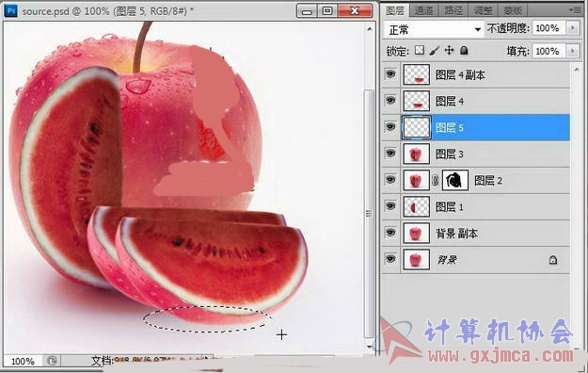This screenshot has height=373, width=588.
Task: Open the 正常 blend mode dropdown
Action: point(434,29)
